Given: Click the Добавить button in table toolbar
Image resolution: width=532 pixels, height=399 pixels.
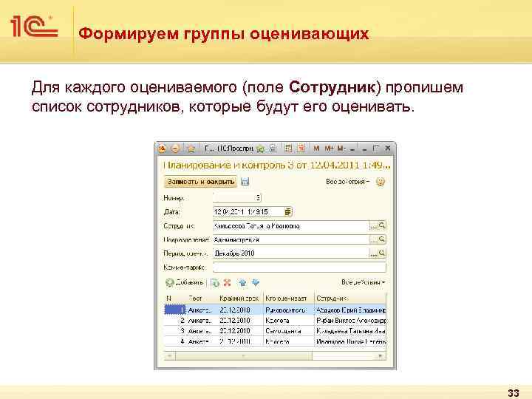Looking at the screenshot, I should pos(185,282).
